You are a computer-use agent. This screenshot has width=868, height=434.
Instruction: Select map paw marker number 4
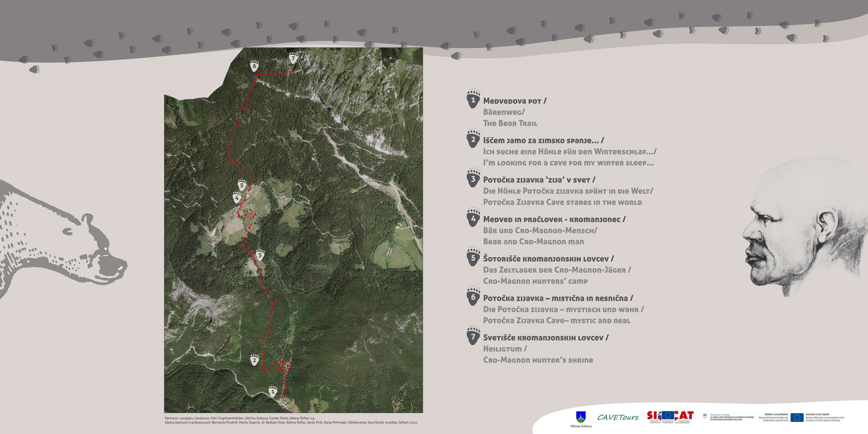coord(237,198)
